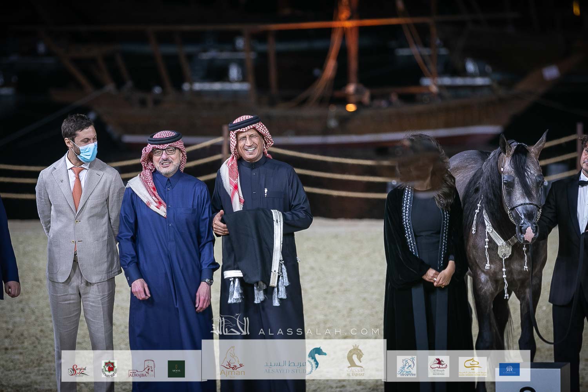Click the blue horse head emblem
Viewport: 588px width, 392px height.
316,360
